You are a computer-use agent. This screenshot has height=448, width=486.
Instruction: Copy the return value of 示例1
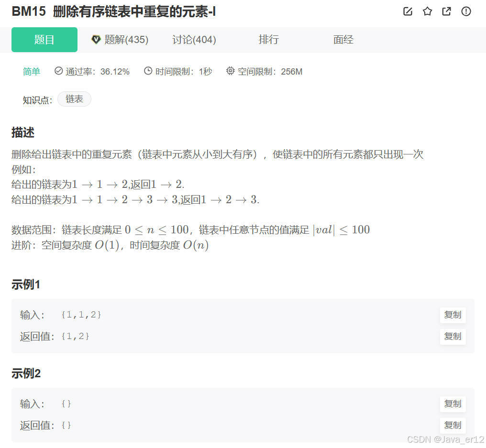coord(452,337)
